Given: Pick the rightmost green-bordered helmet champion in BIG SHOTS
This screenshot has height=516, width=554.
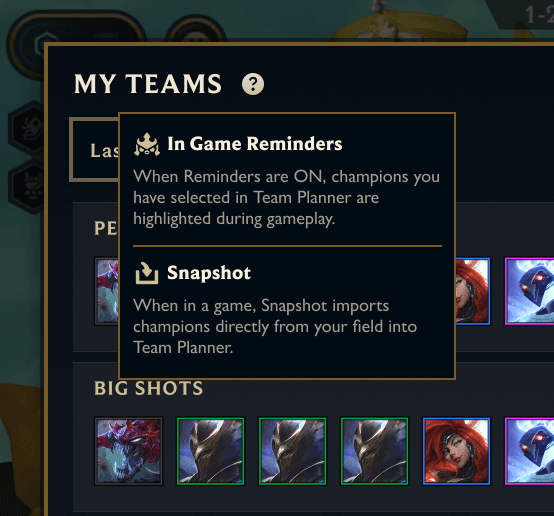Looking at the screenshot, I should point(375,451).
